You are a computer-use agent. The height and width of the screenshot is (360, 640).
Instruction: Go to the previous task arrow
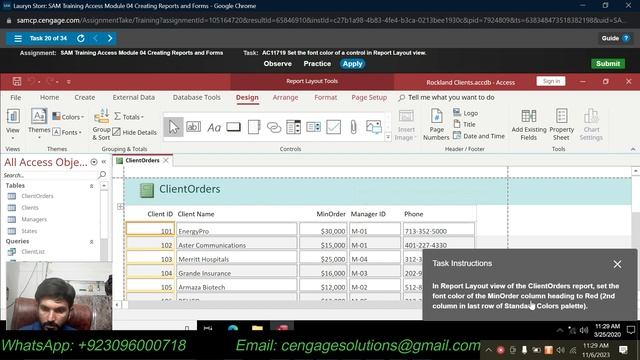(96, 38)
